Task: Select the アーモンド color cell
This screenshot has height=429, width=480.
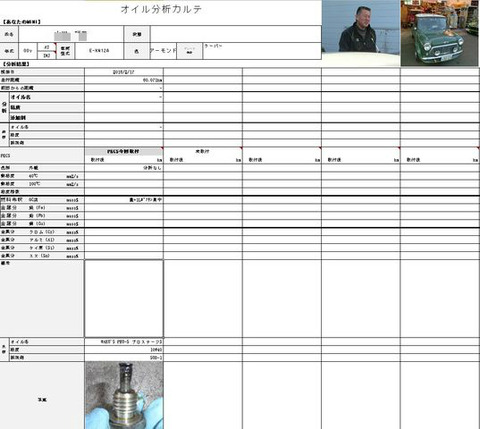Action: [x=163, y=51]
